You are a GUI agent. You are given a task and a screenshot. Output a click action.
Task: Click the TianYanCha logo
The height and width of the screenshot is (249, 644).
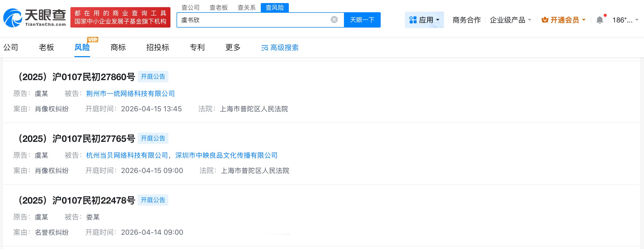pyautogui.click(x=34, y=18)
